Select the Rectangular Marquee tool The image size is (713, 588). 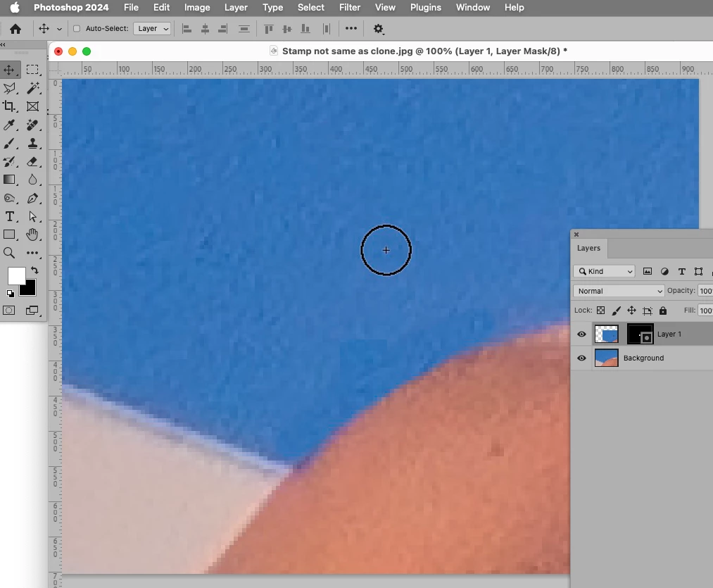(x=32, y=70)
